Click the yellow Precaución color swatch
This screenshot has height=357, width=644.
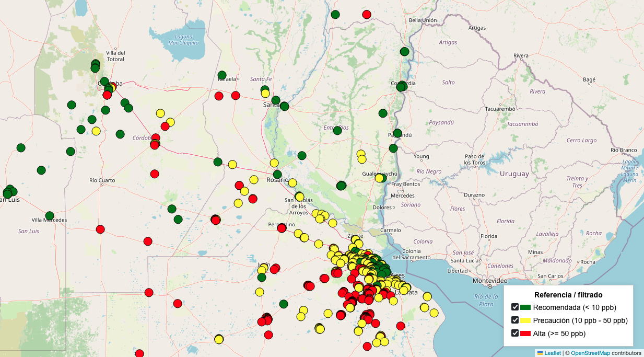tap(525, 320)
